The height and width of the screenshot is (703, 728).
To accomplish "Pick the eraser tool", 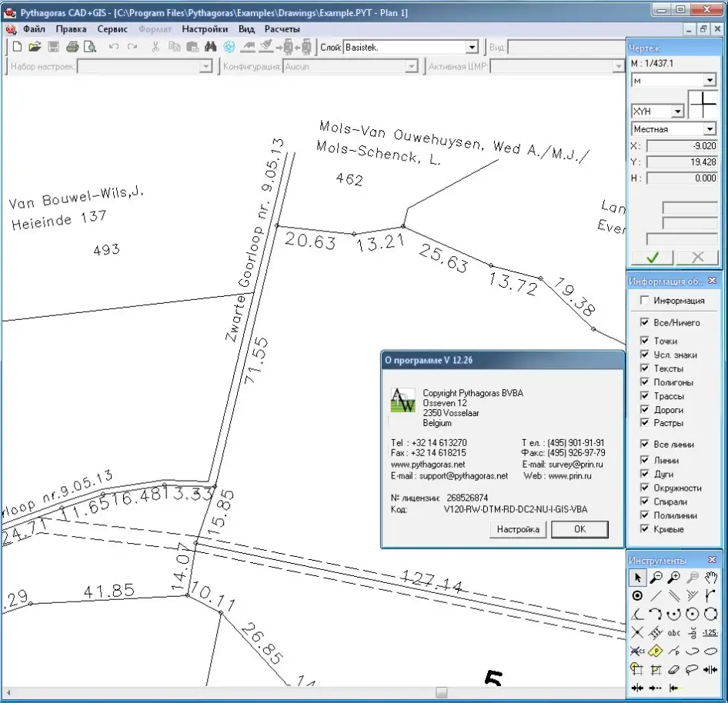I will pos(673,670).
